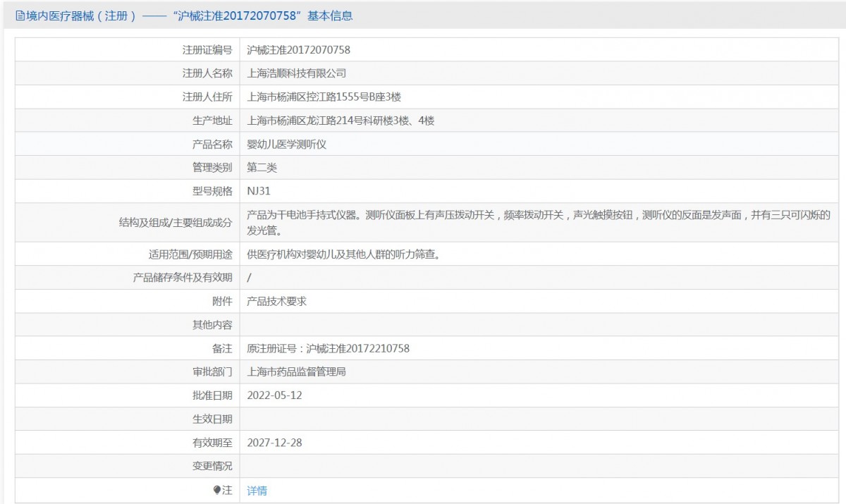
Task: Select model specification NJ31
Action: click(x=259, y=191)
